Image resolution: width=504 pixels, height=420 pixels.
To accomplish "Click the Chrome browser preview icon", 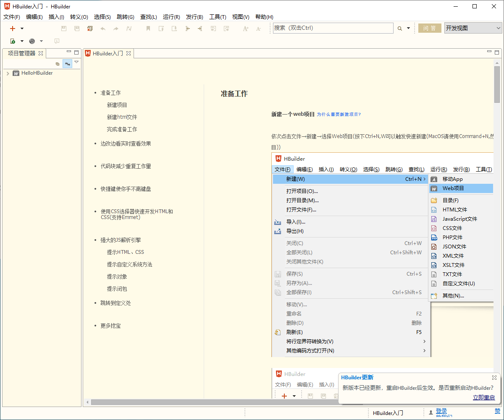I will click(x=32, y=41).
